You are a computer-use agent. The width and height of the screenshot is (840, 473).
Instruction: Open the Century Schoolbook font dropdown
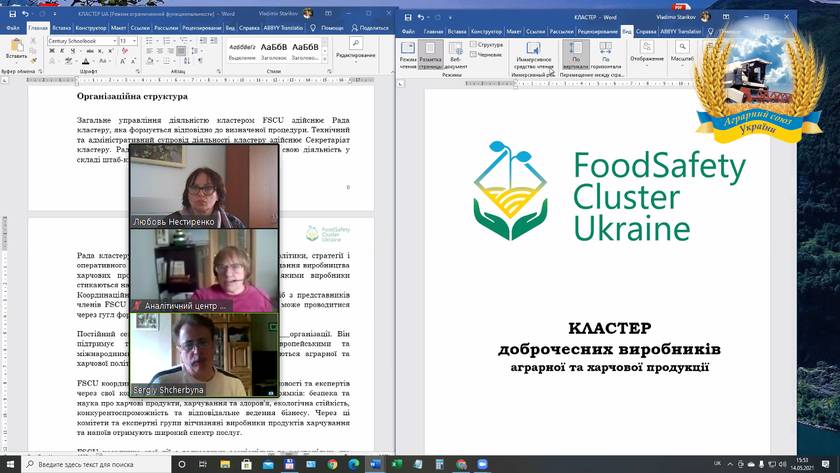114,41
